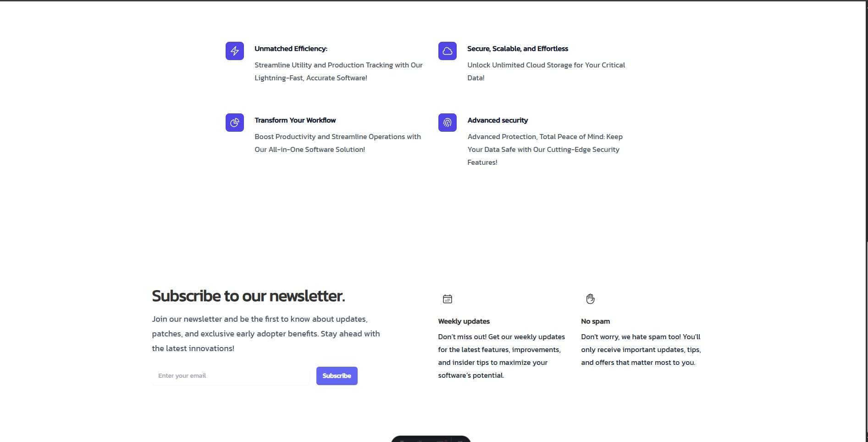Click the cloud storage icon
Screen dimensions: 868x442
pos(447,51)
